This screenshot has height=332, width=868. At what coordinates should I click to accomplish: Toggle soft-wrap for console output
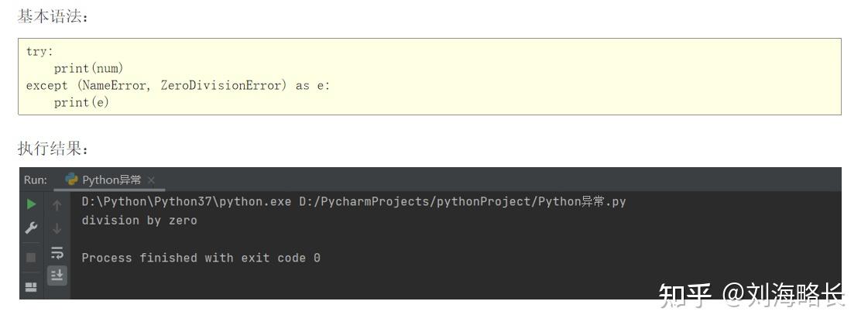tap(57, 253)
